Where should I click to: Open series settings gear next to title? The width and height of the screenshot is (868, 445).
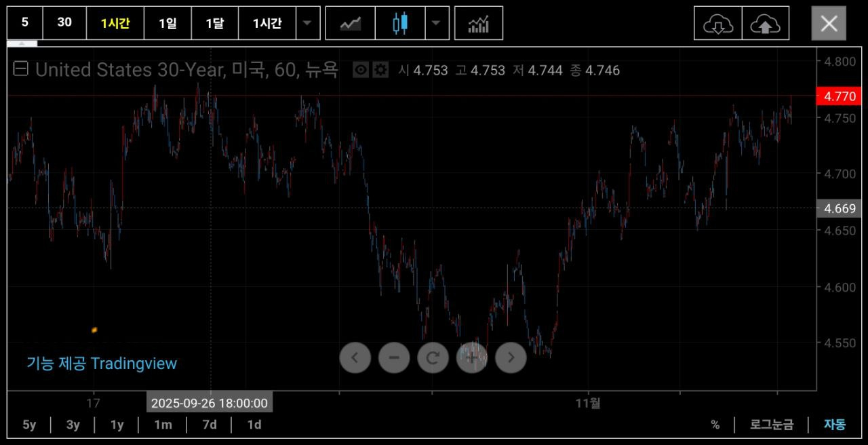380,70
